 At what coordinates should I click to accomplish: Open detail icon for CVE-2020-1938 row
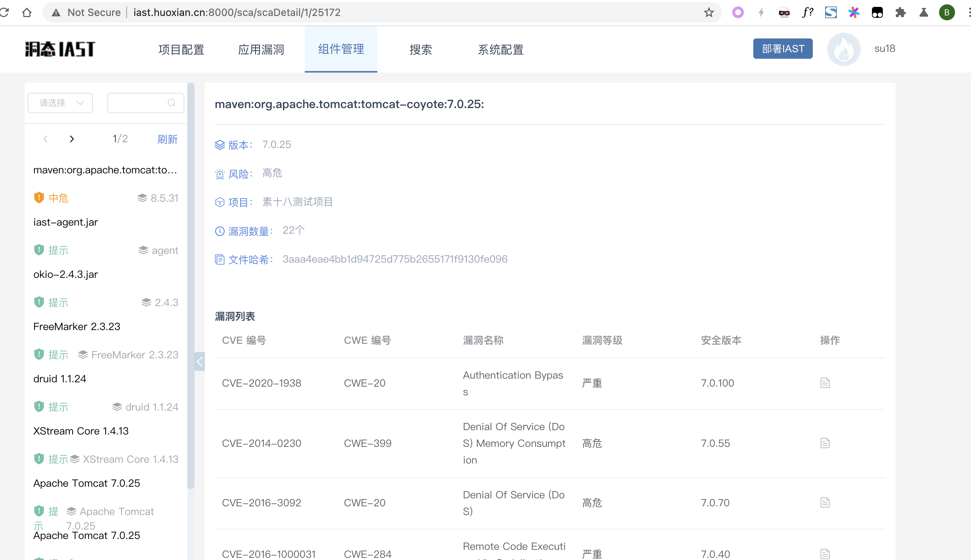[x=825, y=383]
